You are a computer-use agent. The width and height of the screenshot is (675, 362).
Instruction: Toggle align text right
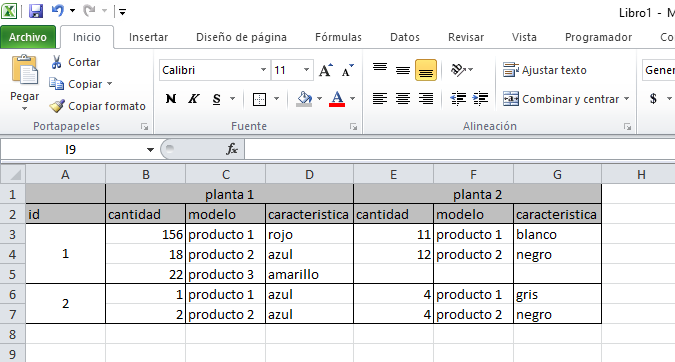(426, 99)
